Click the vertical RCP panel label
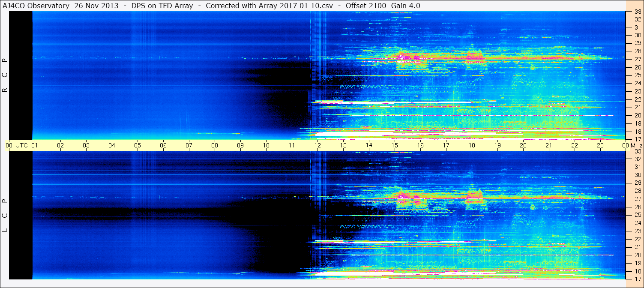The width and height of the screenshot is (644, 288). (x=5, y=75)
